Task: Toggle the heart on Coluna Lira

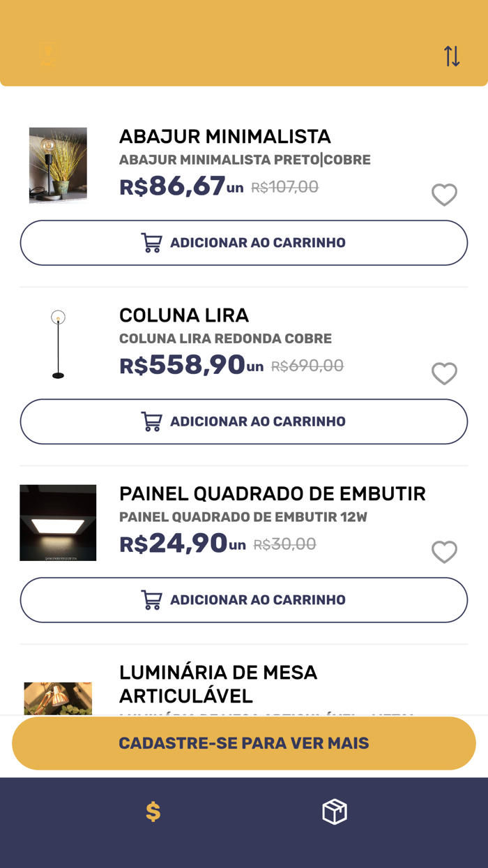Action: tap(445, 373)
